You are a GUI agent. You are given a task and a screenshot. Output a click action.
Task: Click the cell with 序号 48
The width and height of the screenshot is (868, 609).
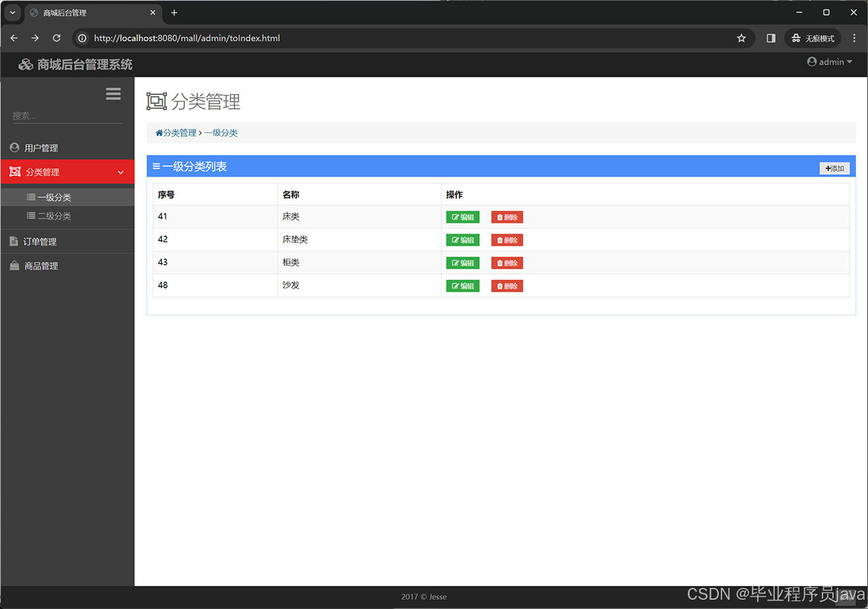pos(215,285)
